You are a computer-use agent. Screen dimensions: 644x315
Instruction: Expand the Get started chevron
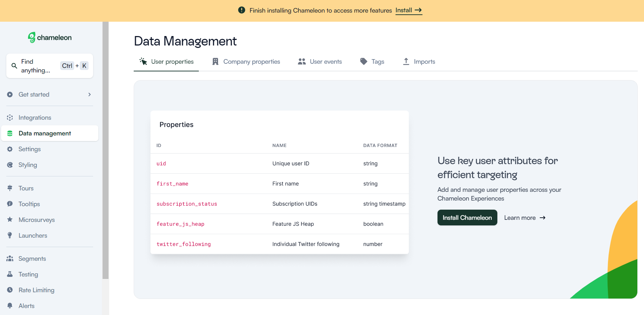coord(90,94)
